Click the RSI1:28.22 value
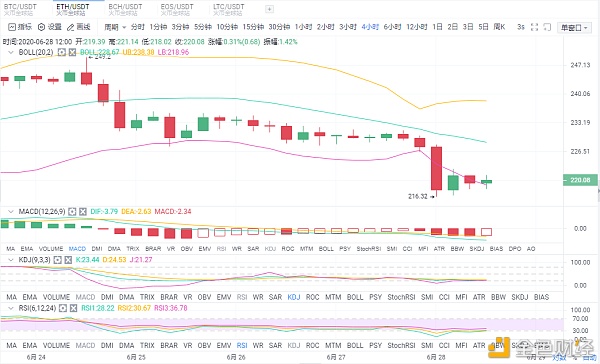 98,308
